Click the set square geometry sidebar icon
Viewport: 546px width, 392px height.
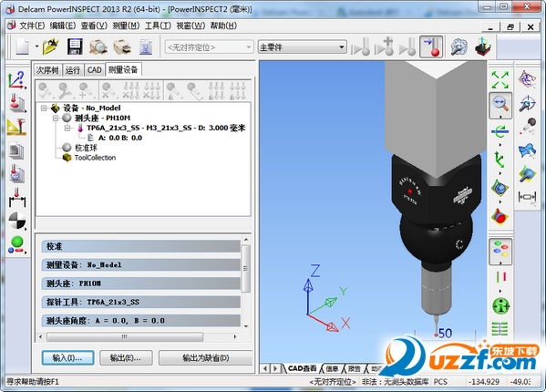(16, 127)
